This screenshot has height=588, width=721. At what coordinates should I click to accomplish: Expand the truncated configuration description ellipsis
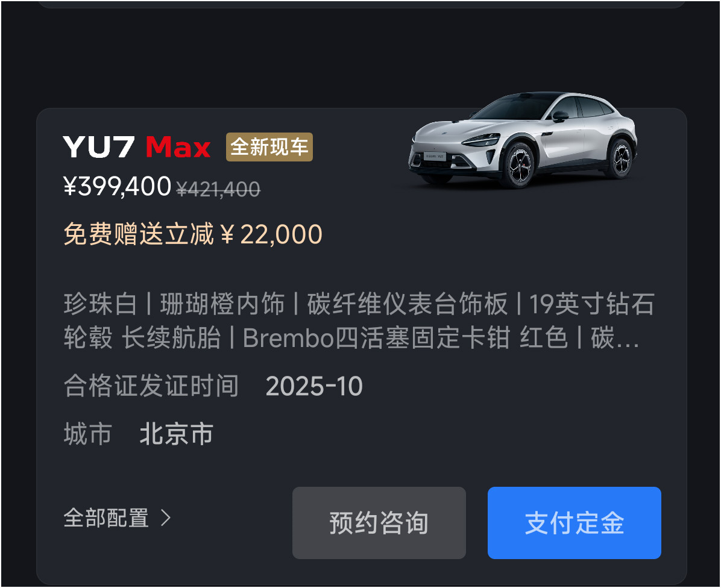click(627, 339)
